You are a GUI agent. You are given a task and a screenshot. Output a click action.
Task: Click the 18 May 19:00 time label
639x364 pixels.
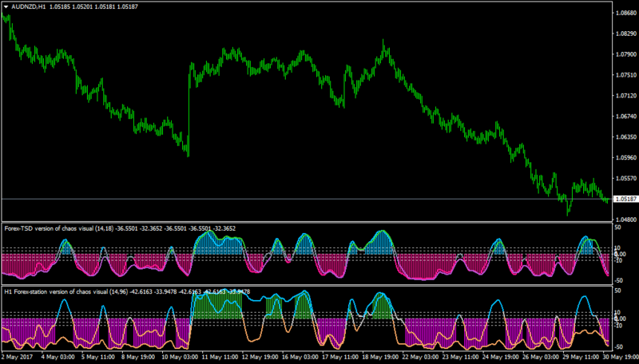(x=380, y=356)
